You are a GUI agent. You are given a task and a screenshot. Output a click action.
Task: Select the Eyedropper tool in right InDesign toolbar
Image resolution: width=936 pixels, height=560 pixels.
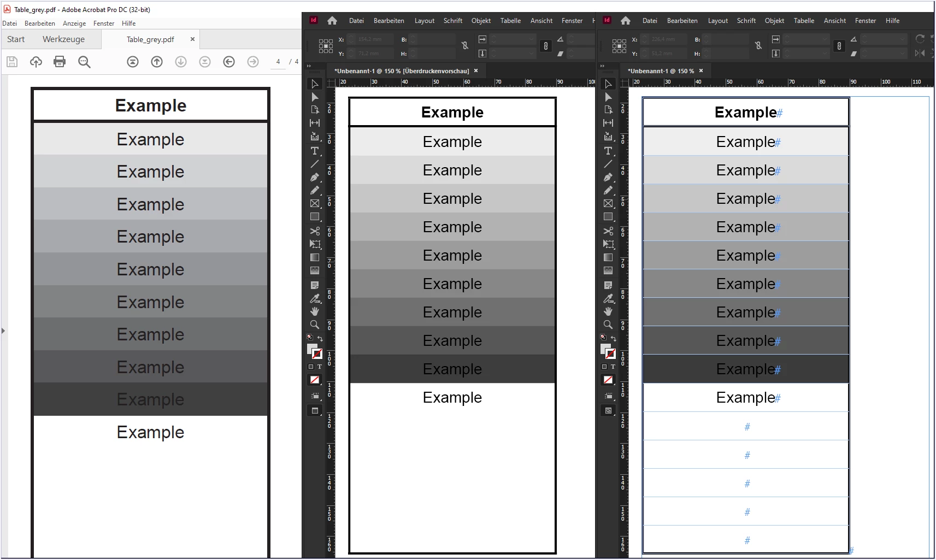pos(608,299)
